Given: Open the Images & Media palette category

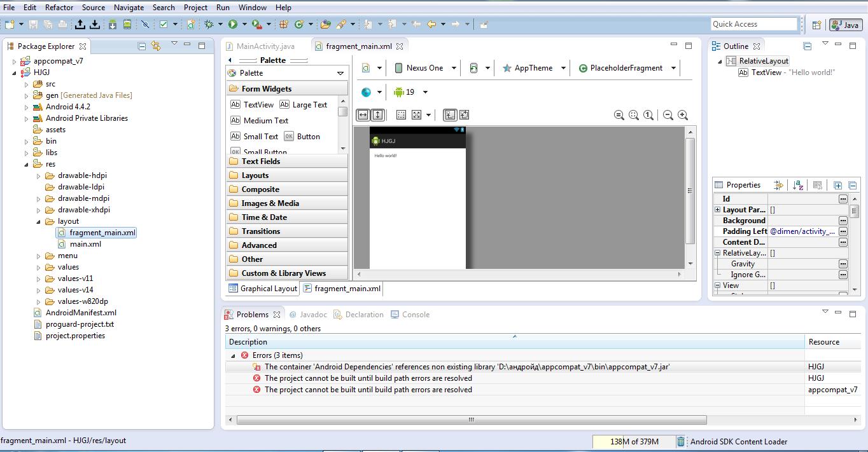Looking at the screenshot, I should pyautogui.click(x=287, y=203).
